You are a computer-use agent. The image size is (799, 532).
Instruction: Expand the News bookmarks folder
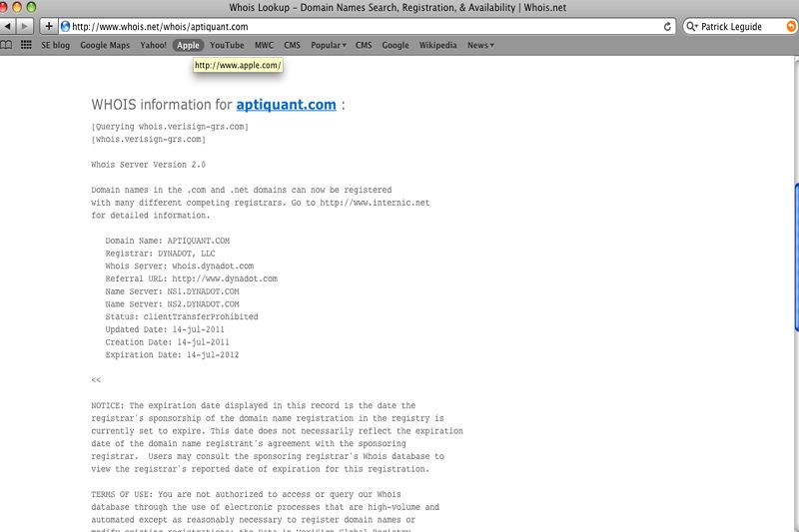[480, 45]
